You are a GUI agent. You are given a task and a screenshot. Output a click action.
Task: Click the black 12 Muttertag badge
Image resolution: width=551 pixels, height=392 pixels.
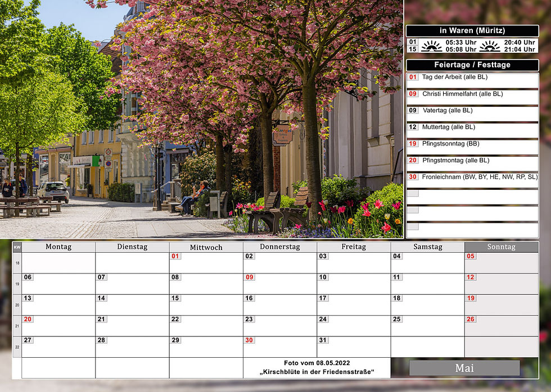click(413, 127)
